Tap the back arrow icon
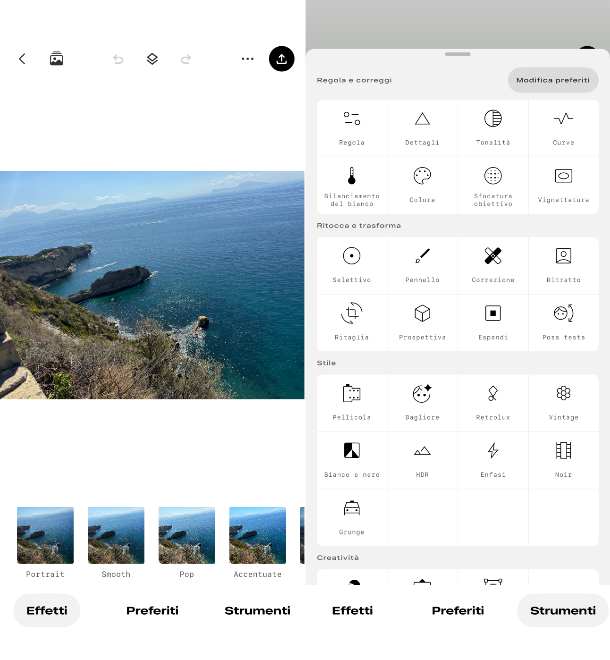Viewport: 610px width, 660px height. [22, 59]
